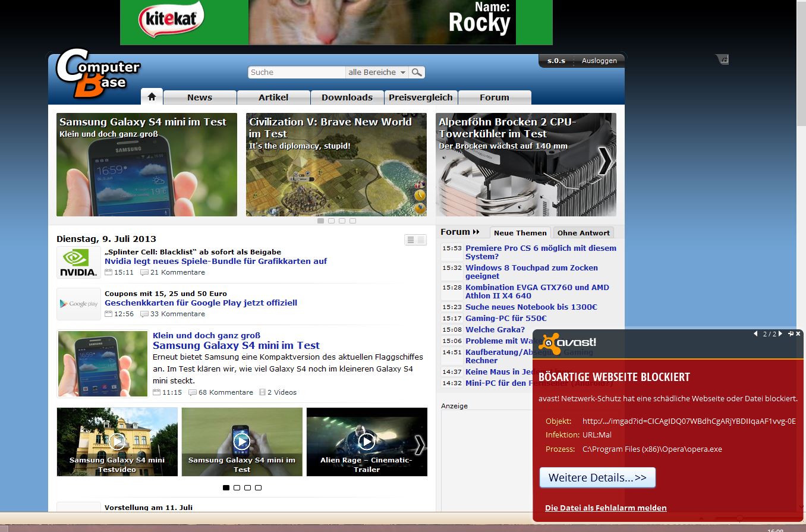The height and width of the screenshot is (532, 806).
Task: Open the Artikel tab
Action: tap(273, 97)
